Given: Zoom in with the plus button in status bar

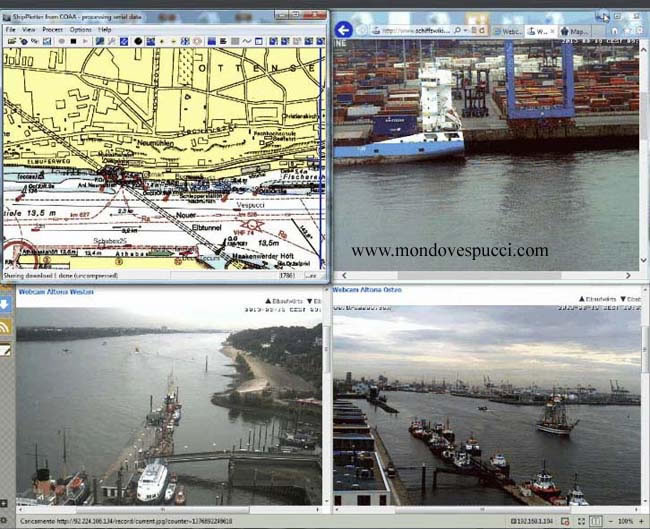Looking at the screenshot, I should 641,521.
